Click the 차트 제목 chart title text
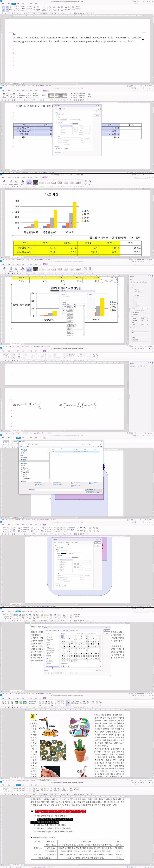 52,195
